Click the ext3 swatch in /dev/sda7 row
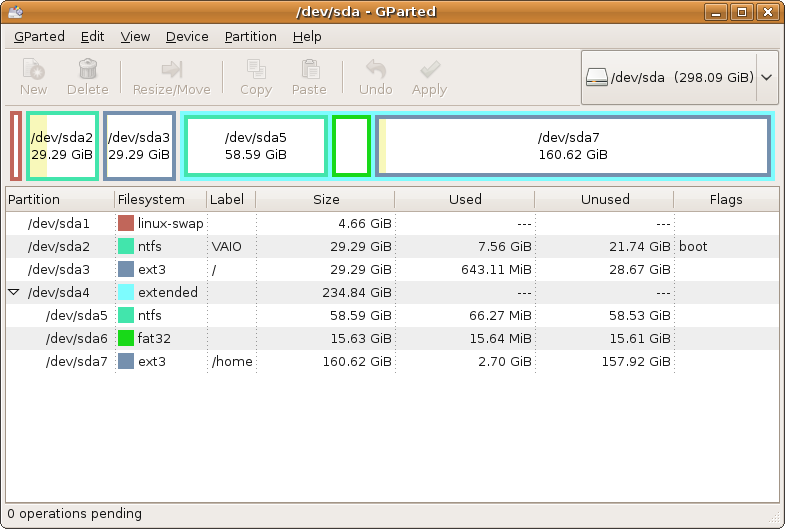Screen dimensions: 785x529 (x=126, y=361)
